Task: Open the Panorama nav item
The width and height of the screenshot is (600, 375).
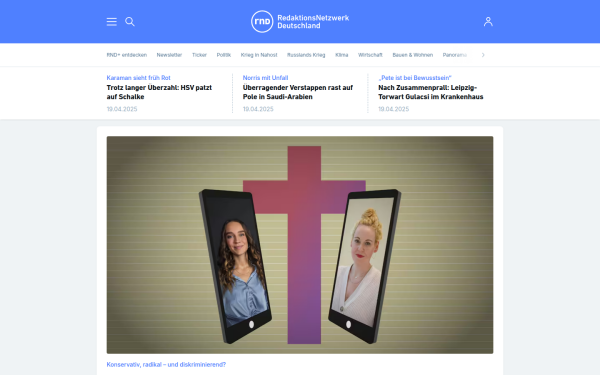Action: coord(455,55)
